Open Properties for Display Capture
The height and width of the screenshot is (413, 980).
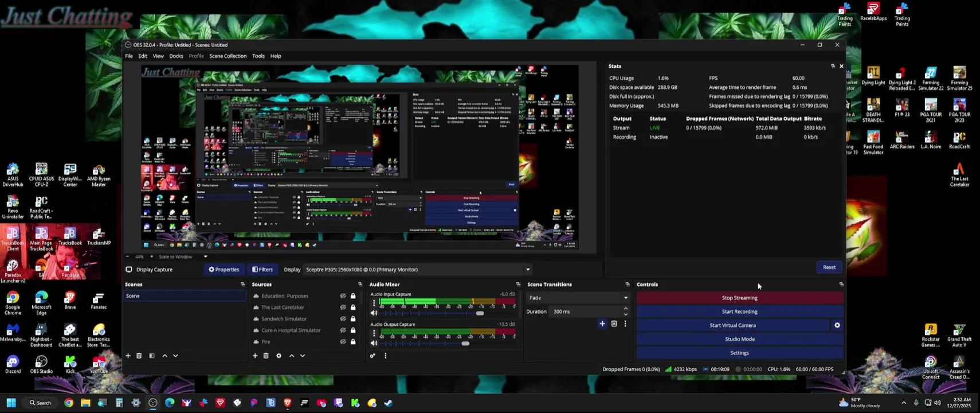point(224,270)
